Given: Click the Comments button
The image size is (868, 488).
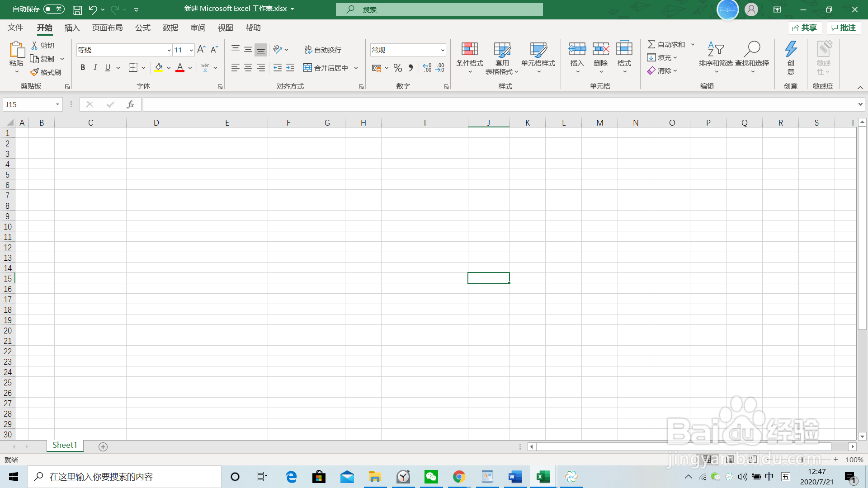Looking at the screenshot, I should tap(844, 28).
